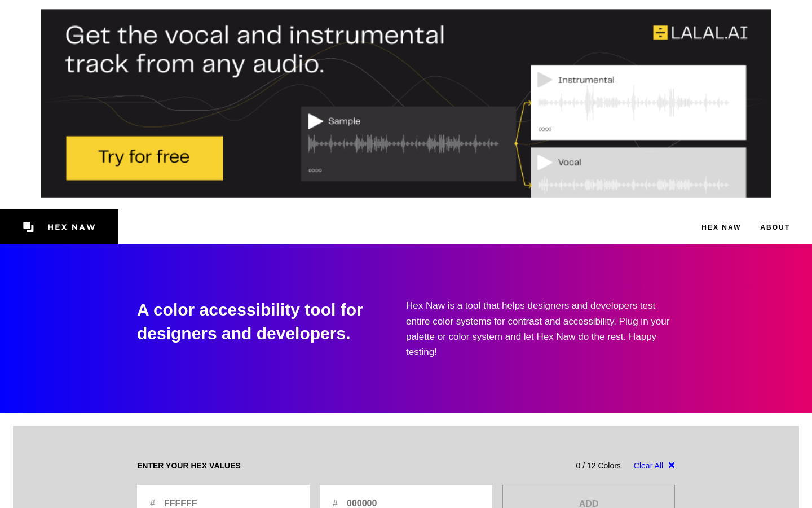The width and height of the screenshot is (812, 508).
Task: Click the 0 / 12 Colors counter
Action: coord(598,466)
